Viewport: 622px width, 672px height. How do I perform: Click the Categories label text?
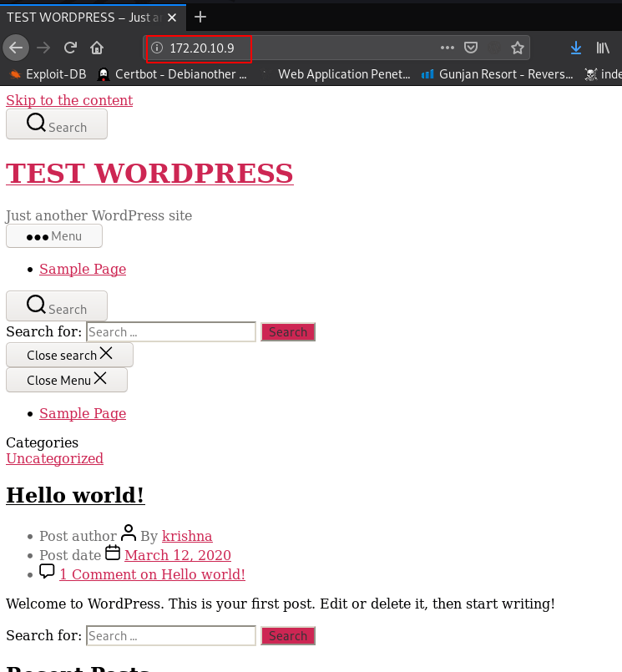(x=42, y=442)
